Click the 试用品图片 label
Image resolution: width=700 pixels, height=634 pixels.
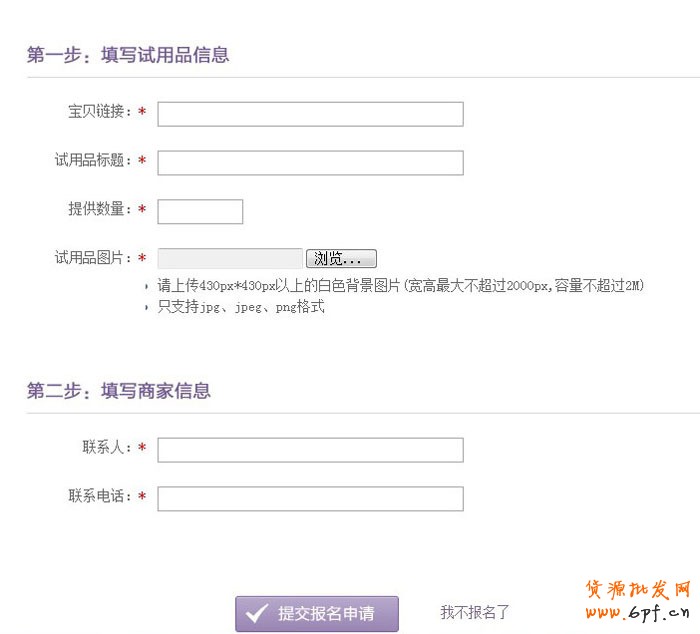coord(93,258)
